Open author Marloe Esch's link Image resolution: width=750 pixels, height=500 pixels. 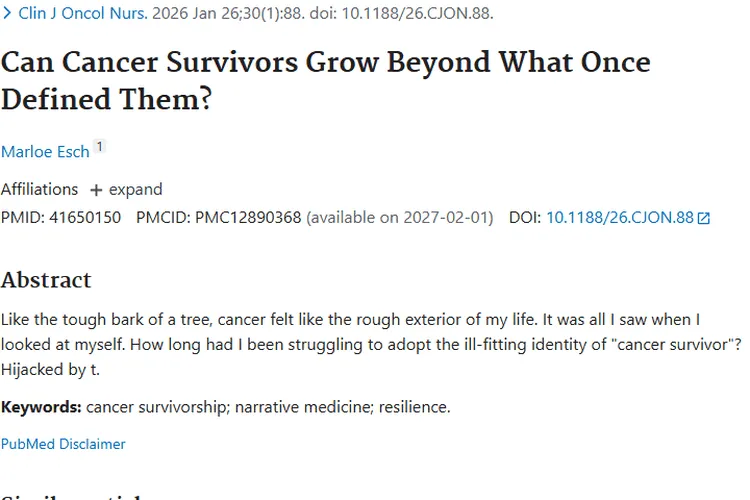pos(45,152)
